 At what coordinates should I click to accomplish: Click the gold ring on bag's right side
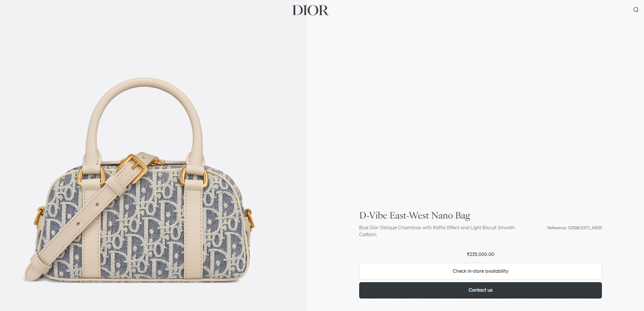coord(250,219)
